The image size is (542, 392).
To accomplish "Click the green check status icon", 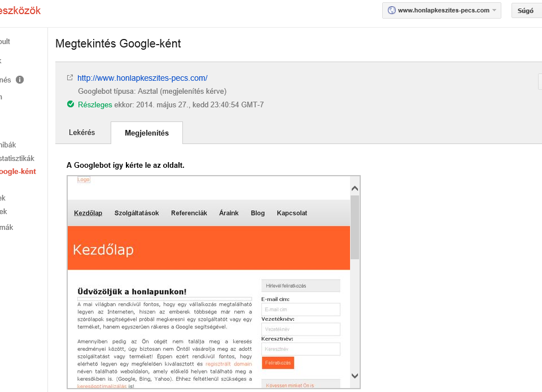I will (71, 104).
